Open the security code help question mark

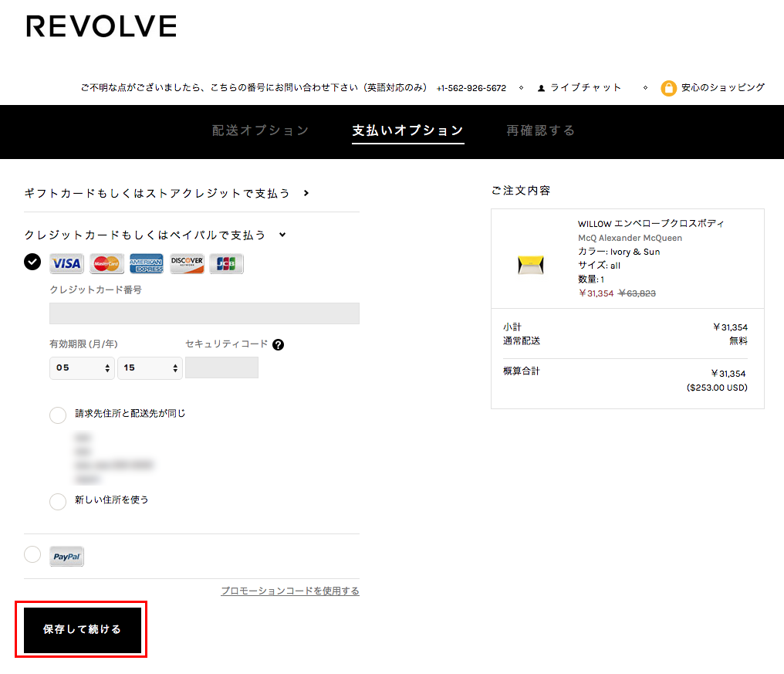click(278, 344)
